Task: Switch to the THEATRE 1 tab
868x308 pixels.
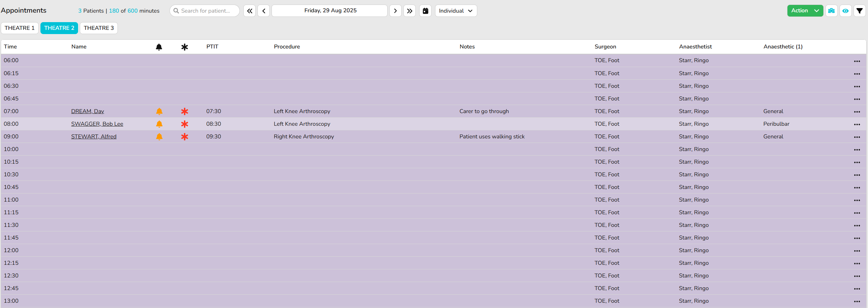Action: 20,28
